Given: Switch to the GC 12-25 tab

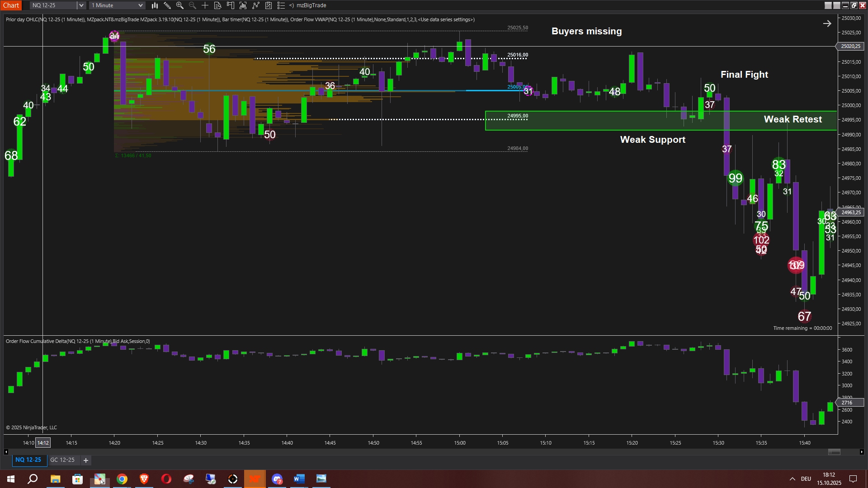Looking at the screenshot, I should tap(62, 460).
